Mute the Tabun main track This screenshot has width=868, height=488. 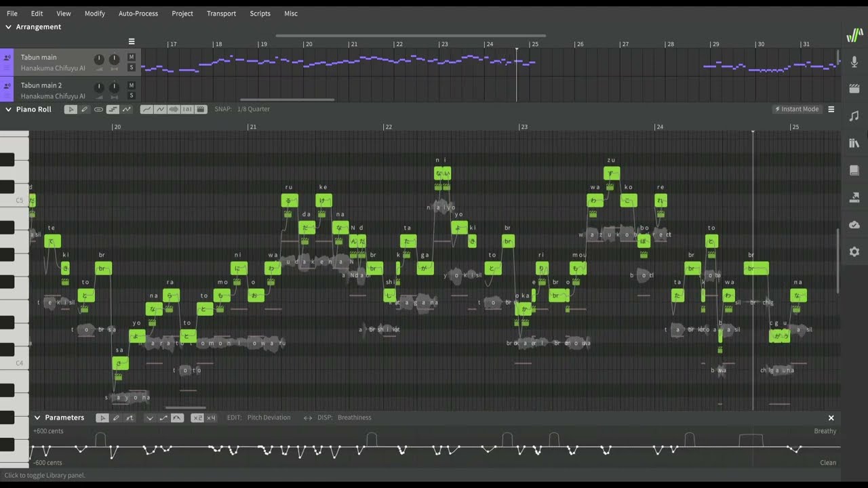pos(132,57)
